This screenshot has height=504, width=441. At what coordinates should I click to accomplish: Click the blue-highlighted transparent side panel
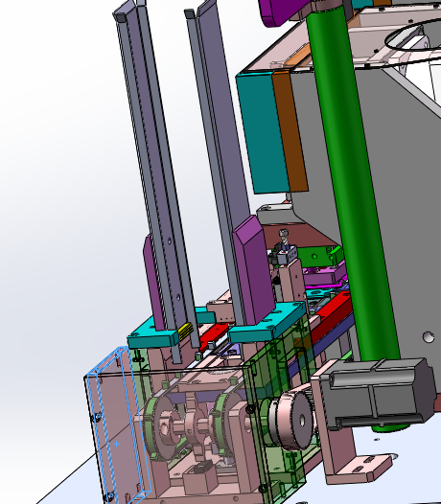pyautogui.click(x=117, y=424)
